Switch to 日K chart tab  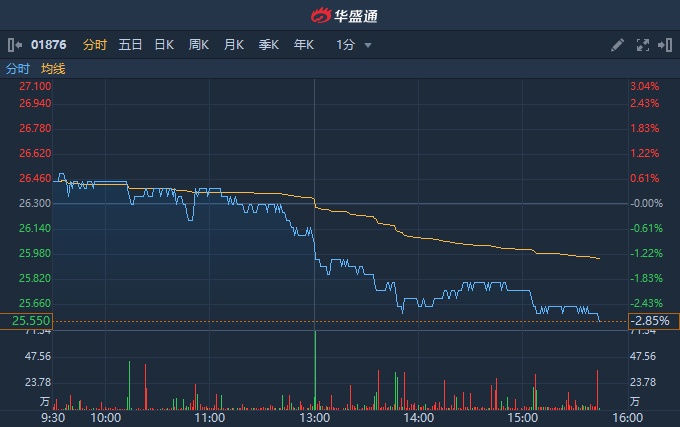(164, 45)
